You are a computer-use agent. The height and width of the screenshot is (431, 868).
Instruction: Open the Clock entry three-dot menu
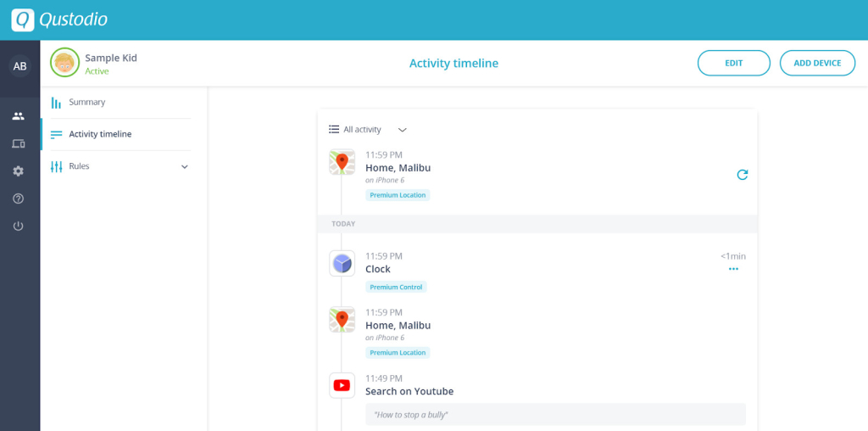pyautogui.click(x=733, y=269)
